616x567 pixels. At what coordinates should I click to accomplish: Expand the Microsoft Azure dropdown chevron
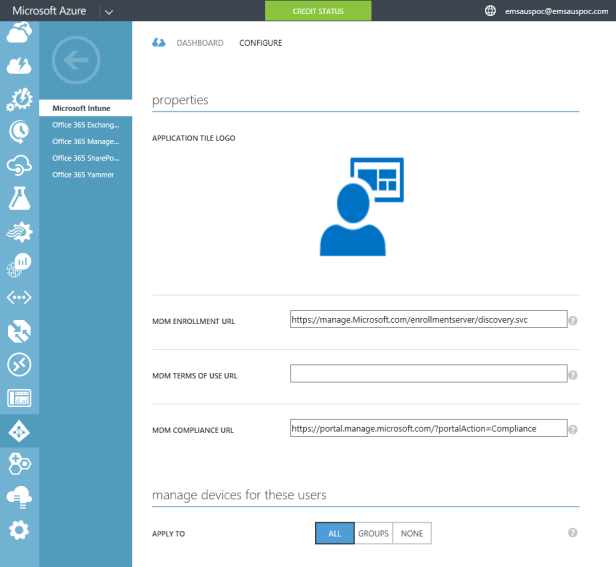[108, 11]
